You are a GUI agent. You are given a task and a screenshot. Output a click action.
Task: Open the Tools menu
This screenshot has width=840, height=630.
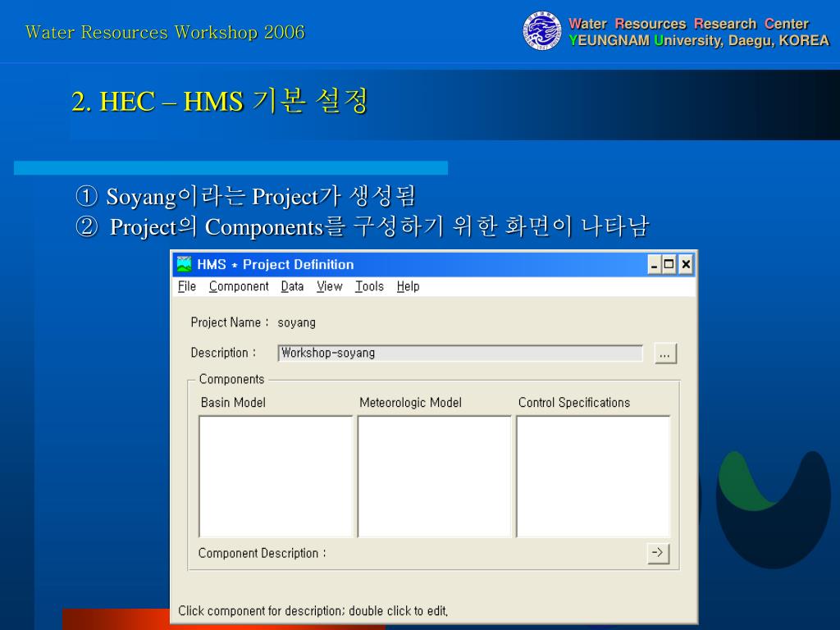[x=370, y=286]
